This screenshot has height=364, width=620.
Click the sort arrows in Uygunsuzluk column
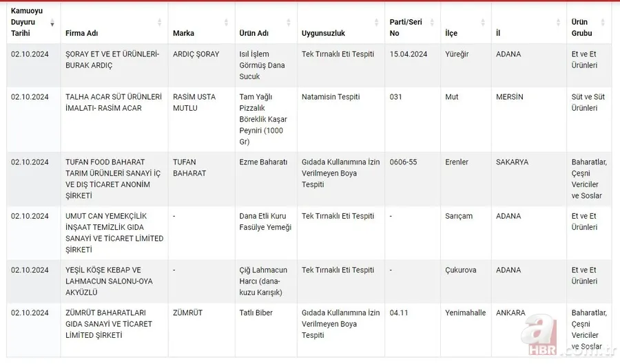378,23
